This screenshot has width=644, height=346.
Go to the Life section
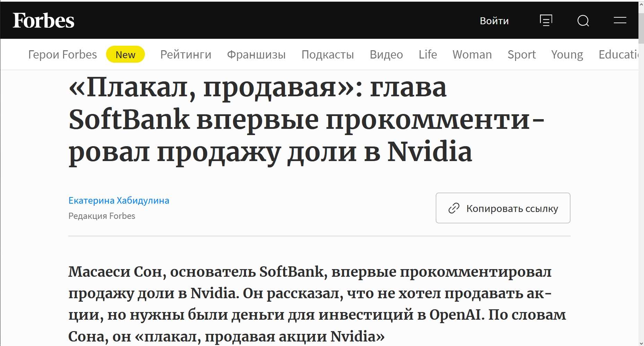tap(428, 54)
